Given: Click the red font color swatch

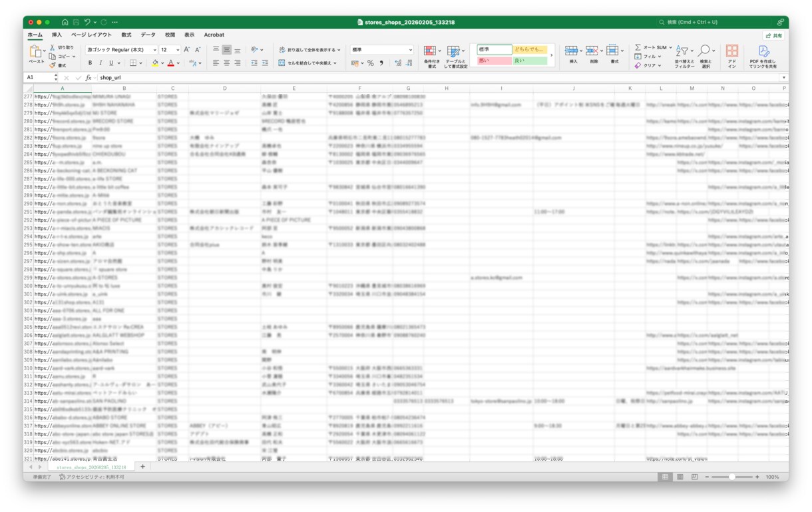Looking at the screenshot, I should point(171,63).
